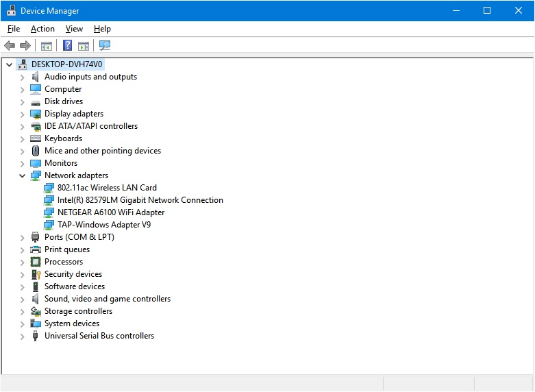Image resolution: width=535 pixels, height=392 pixels.
Task: Select Intel(R) 82579LM Gigabit Network Connection
Action: [140, 200]
